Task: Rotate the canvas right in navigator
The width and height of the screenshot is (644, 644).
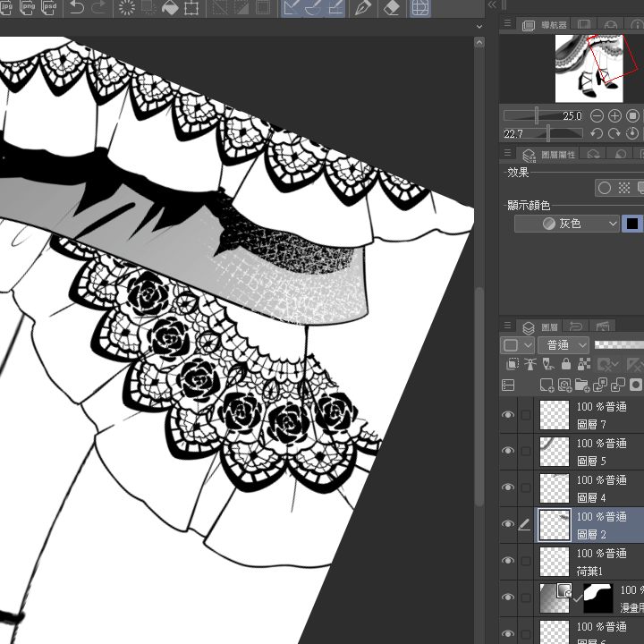Action: (x=614, y=134)
